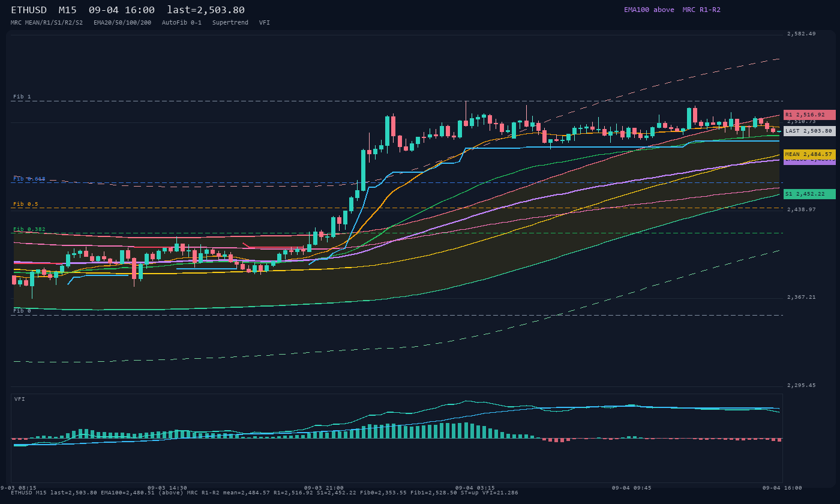This screenshot has height=504, width=840.
Task: Click the last=2,503.80 header value
Action: (x=206, y=10)
